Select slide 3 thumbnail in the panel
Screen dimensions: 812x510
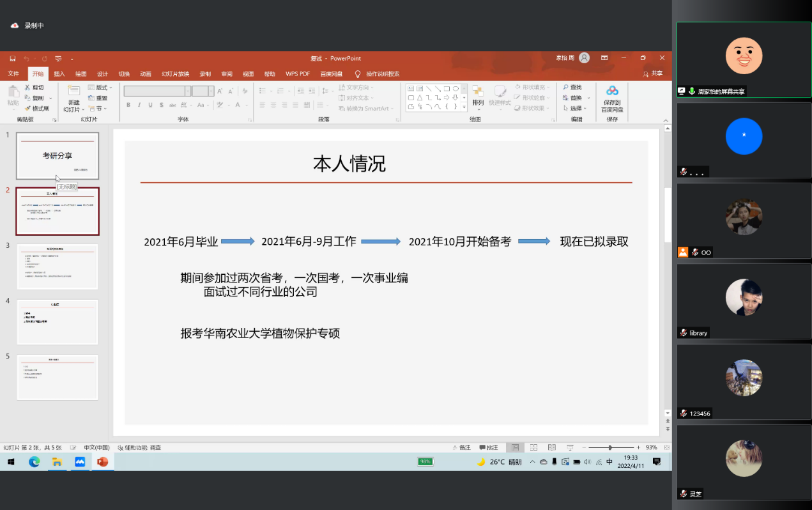(x=57, y=267)
